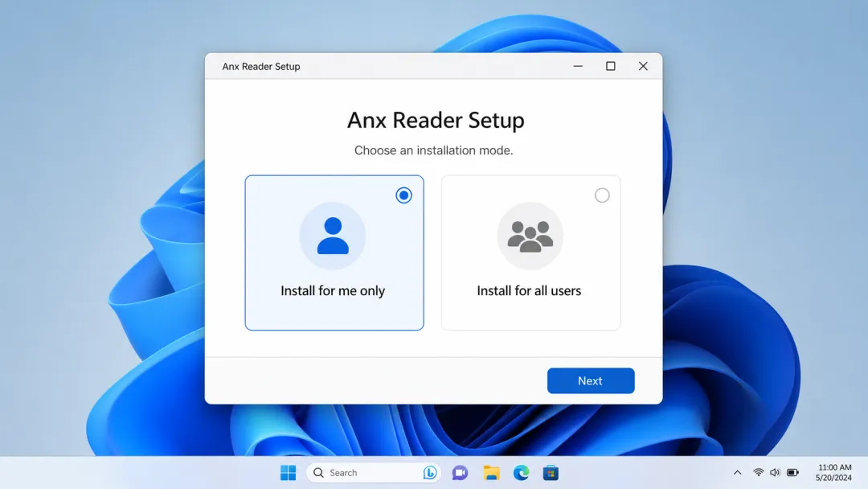Click the magnifier icon in the Search box
This screenshot has height=489, width=868.
pos(318,472)
